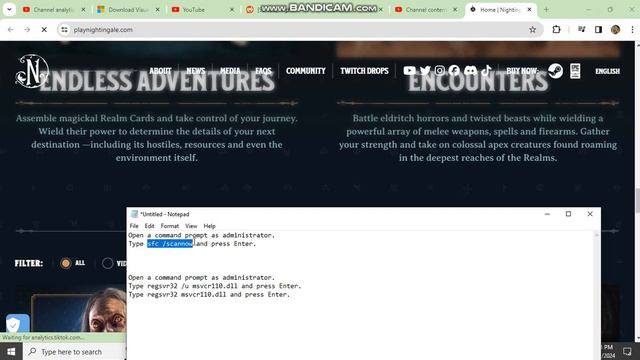Open the Discord icon in site header
640x360 pixels.
pos(470,71)
